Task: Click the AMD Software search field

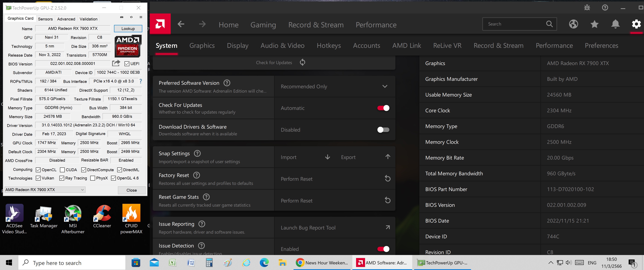Action: (515, 24)
